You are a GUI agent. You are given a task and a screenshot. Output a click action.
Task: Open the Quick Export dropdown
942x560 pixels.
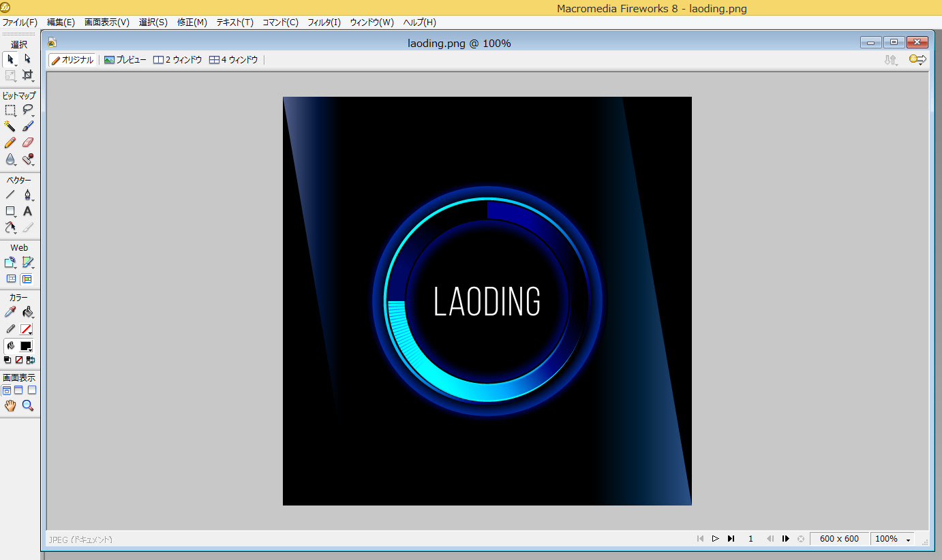click(917, 60)
